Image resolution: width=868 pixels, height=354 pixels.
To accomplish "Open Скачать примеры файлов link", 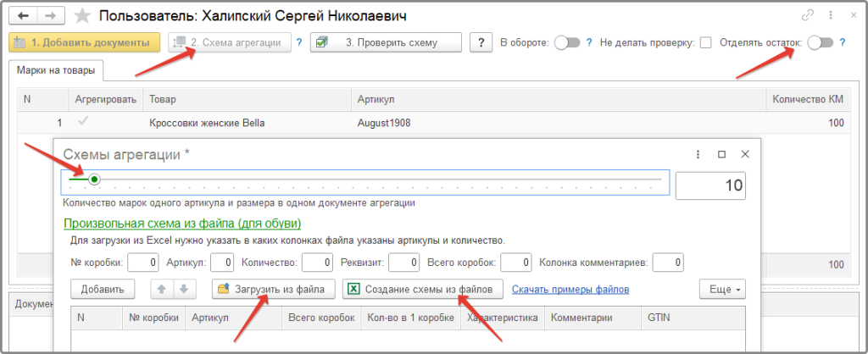I will click(x=570, y=290).
